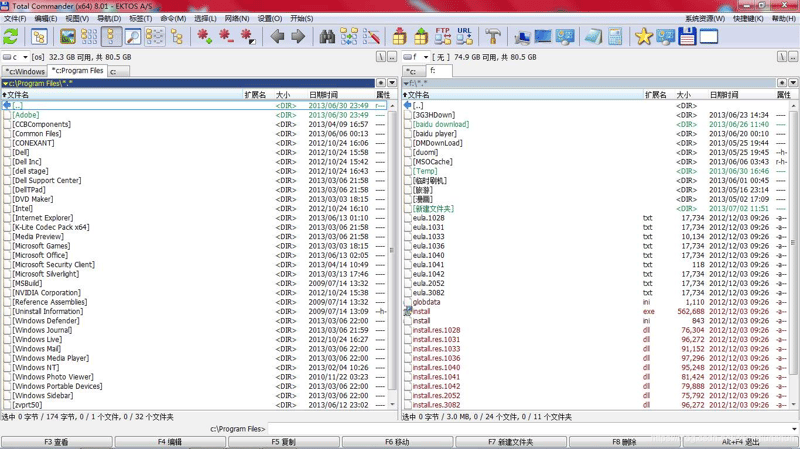Click the green refresh arrows icon
Image resolution: width=800 pixels, height=449 pixels.
(10, 37)
